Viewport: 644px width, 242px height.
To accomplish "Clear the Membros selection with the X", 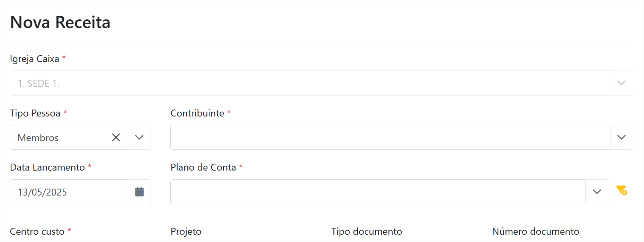I will pos(116,137).
